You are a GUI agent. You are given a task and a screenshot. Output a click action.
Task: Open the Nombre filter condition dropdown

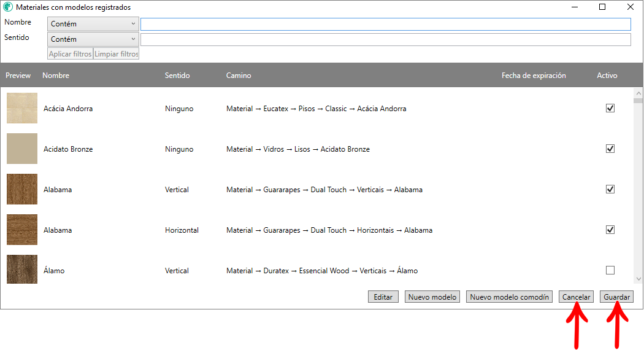[x=93, y=24]
